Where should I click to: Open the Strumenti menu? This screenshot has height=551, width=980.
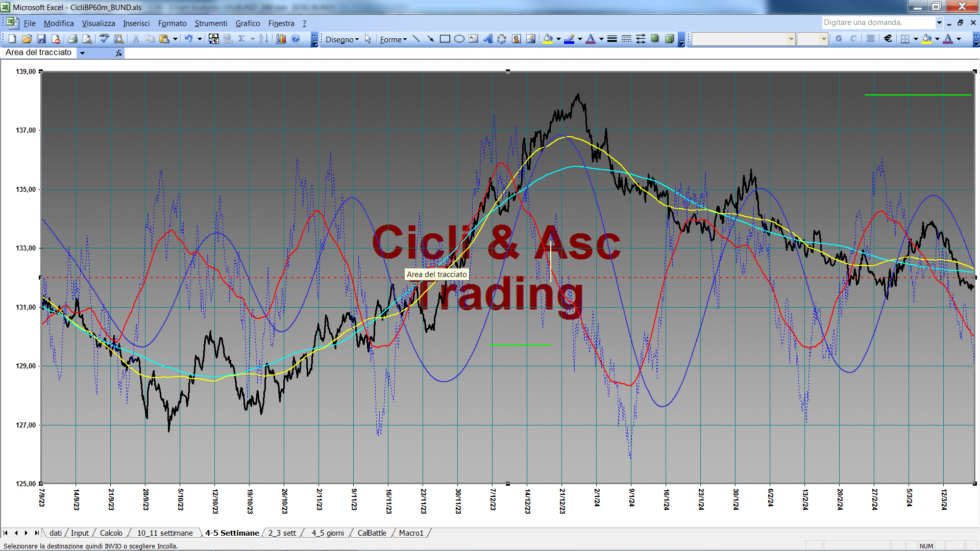click(211, 23)
